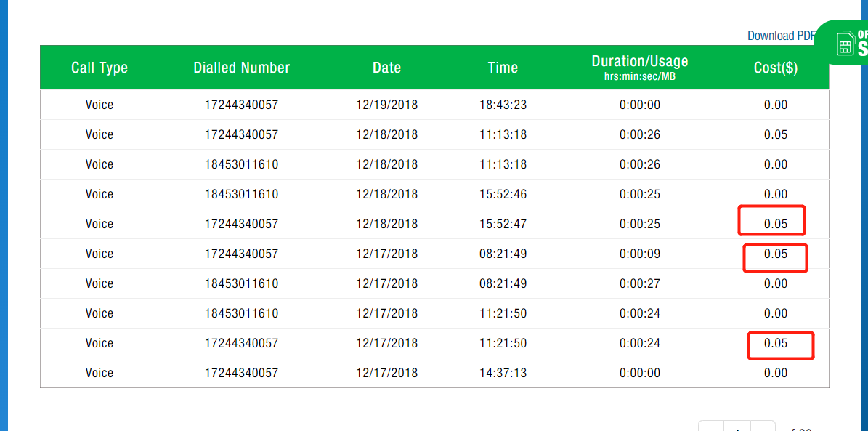Select the Date column header
This screenshot has width=868, height=431.
click(x=386, y=68)
